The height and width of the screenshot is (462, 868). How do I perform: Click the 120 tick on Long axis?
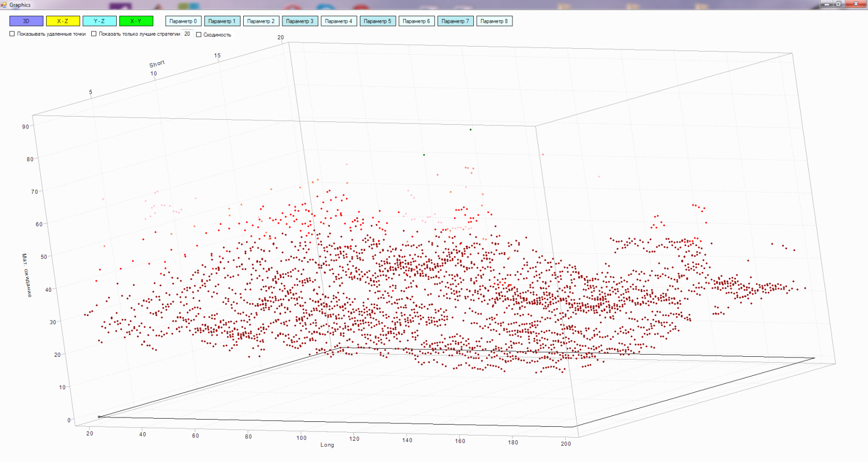point(354,439)
